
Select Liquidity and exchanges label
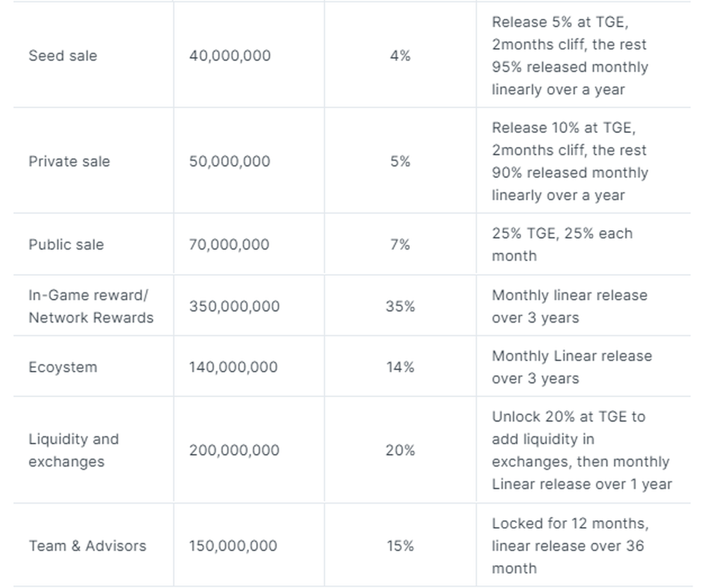tap(73, 450)
